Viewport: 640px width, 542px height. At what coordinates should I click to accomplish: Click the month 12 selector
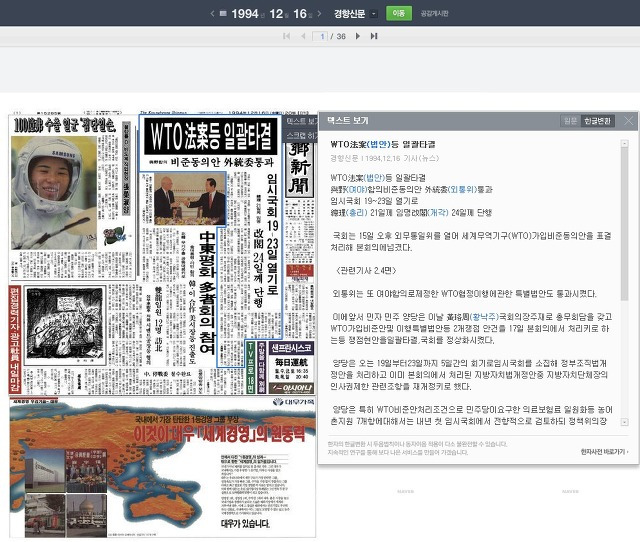(x=276, y=13)
